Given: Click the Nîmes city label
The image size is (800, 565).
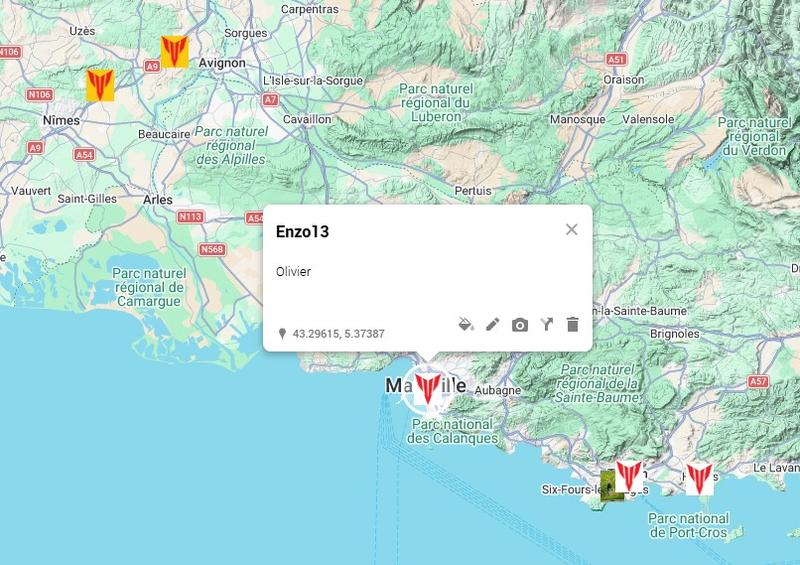Looking at the screenshot, I should (x=61, y=120).
